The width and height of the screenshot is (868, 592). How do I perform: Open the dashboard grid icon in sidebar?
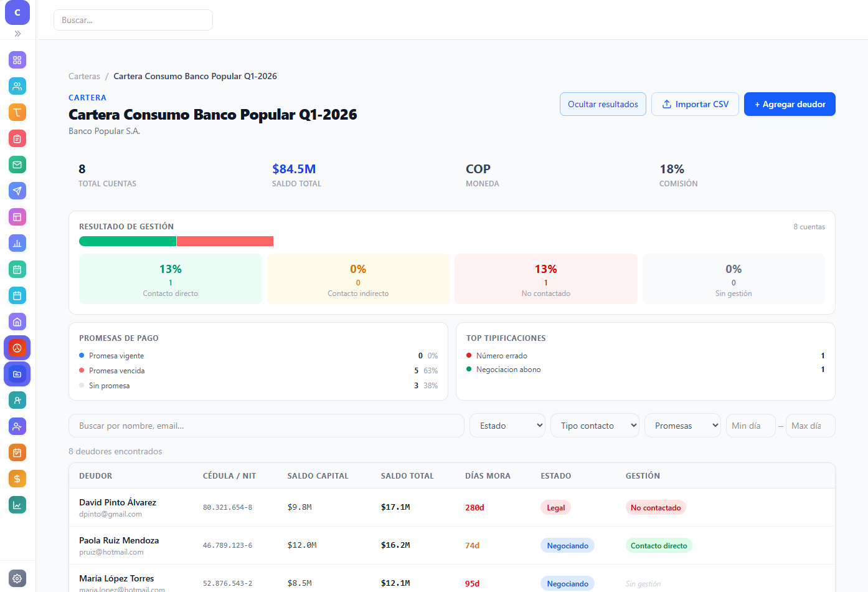tap(17, 60)
